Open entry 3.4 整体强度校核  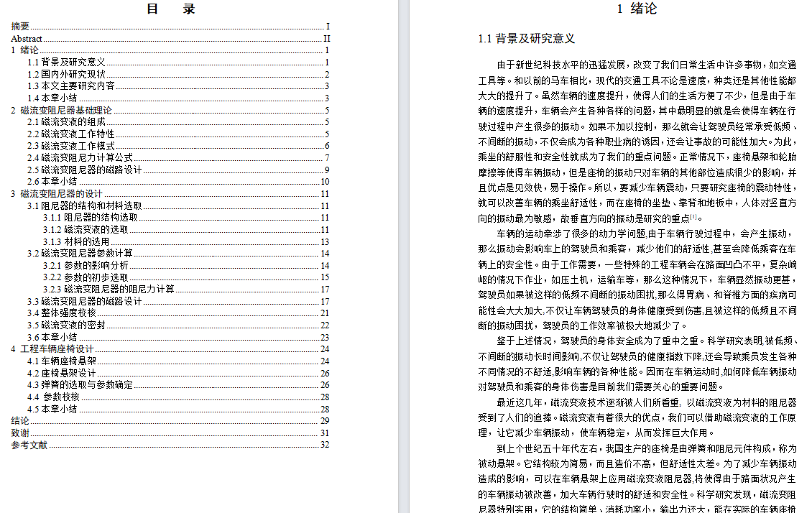coord(62,313)
